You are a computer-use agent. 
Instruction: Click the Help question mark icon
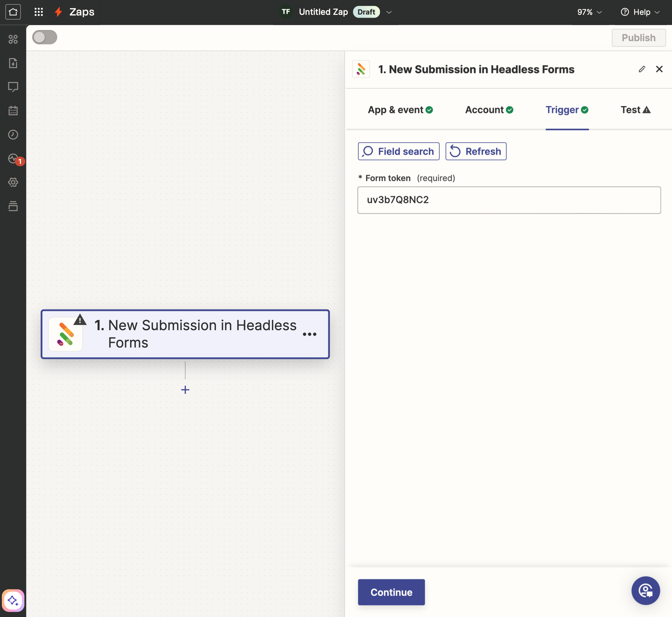coord(625,12)
